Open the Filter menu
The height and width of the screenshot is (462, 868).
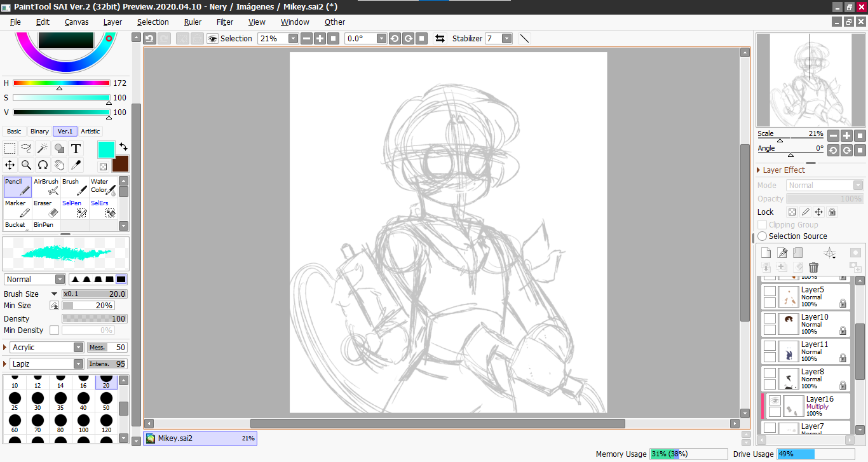coord(225,22)
